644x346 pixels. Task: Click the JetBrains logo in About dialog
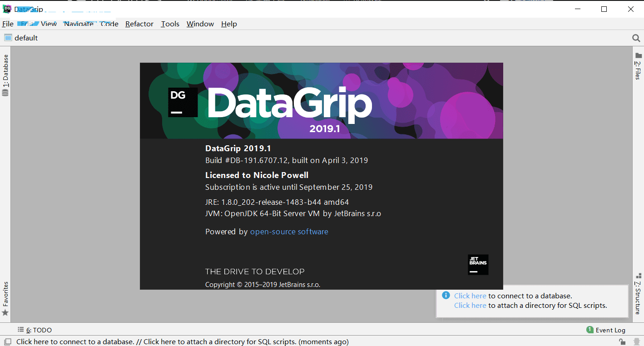point(478,264)
